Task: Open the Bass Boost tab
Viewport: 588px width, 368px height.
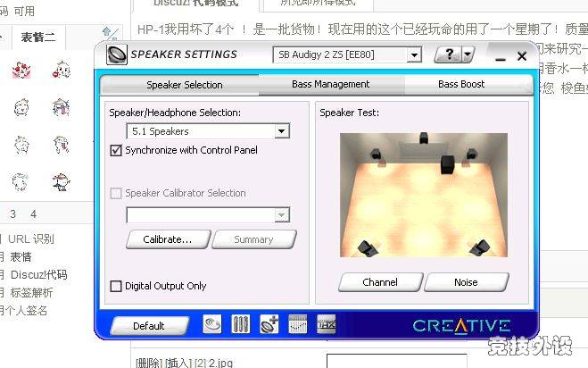Action: point(461,85)
